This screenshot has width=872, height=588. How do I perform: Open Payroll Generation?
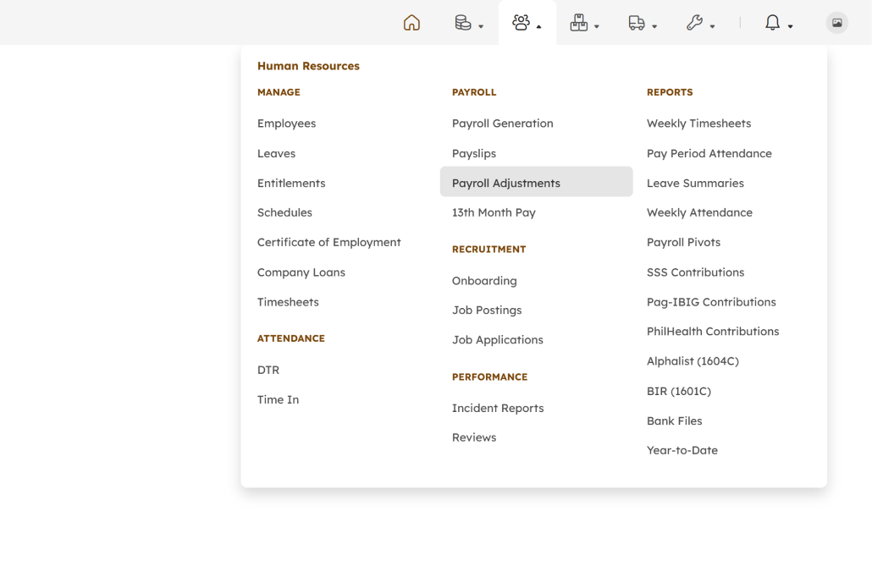click(503, 124)
